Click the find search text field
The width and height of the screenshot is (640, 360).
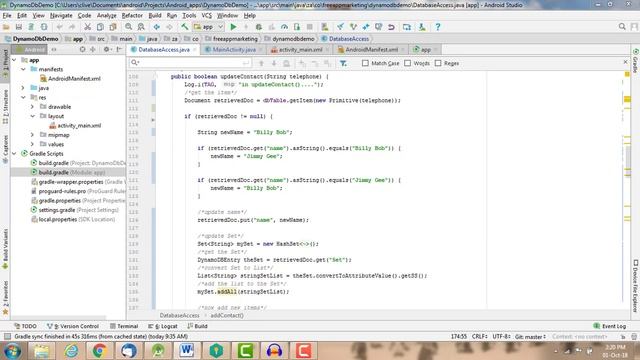(x=190, y=63)
